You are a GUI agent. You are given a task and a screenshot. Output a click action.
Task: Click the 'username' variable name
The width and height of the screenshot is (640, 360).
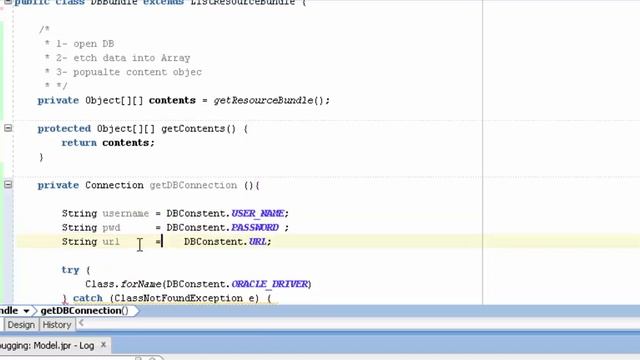pyautogui.click(x=126, y=213)
